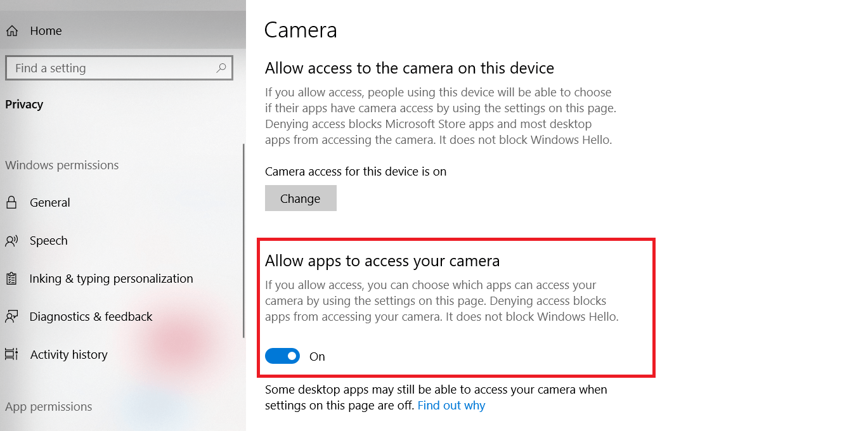The width and height of the screenshot is (868, 431).
Task: Select Diagnostics & feedback text in the sidebar
Action: click(x=91, y=317)
